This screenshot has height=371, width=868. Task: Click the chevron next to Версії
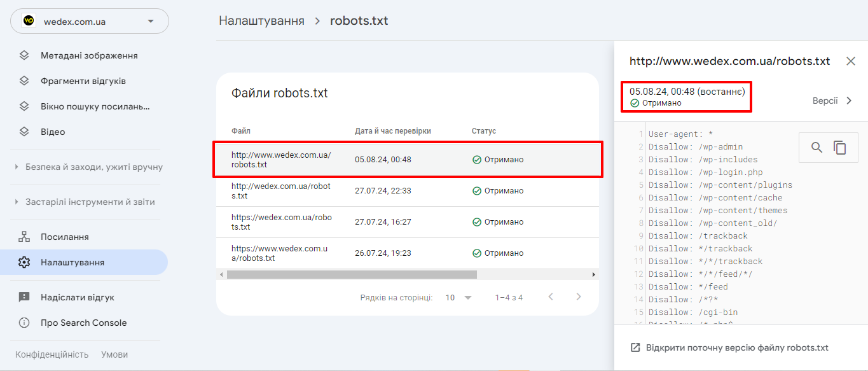click(848, 101)
